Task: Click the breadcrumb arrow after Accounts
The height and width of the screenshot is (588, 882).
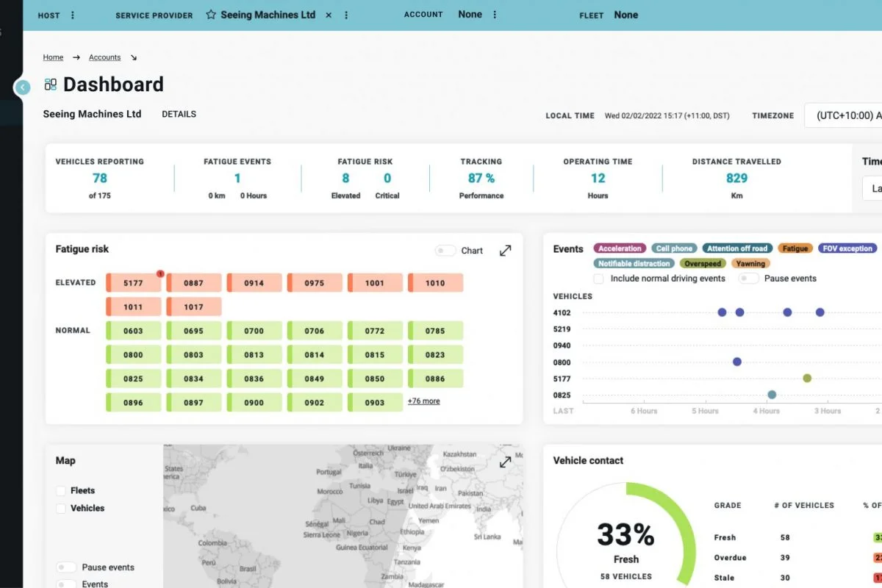Action: click(133, 57)
